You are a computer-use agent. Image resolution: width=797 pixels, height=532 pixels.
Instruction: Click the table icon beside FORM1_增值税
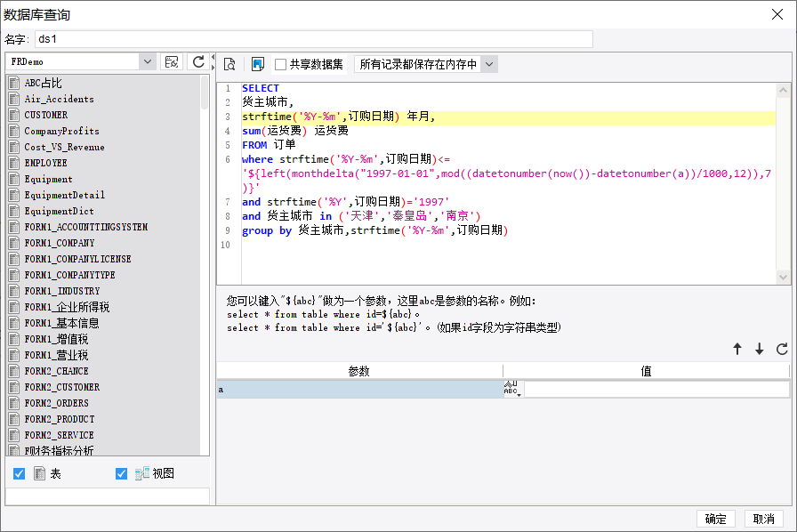pyautogui.click(x=14, y=339)
